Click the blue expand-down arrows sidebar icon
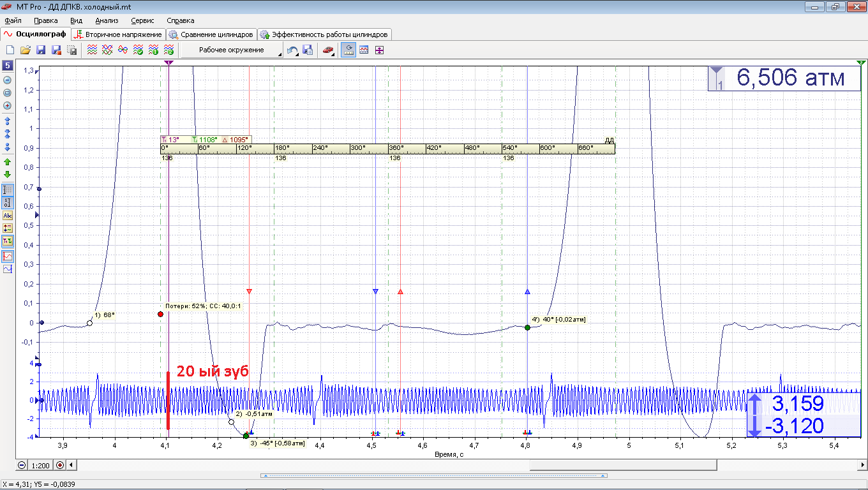 click(x=8, y=147)
